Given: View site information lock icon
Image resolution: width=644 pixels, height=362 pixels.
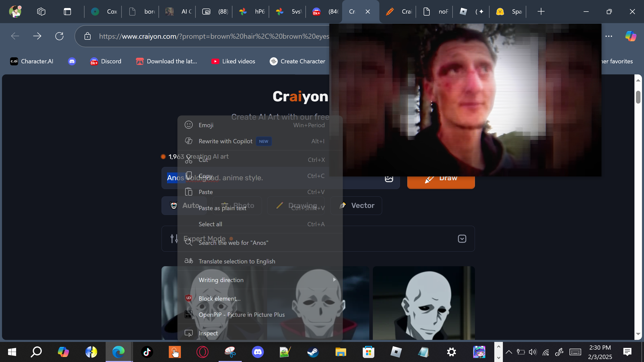Looking at the screenshot, I should (88, 36).
